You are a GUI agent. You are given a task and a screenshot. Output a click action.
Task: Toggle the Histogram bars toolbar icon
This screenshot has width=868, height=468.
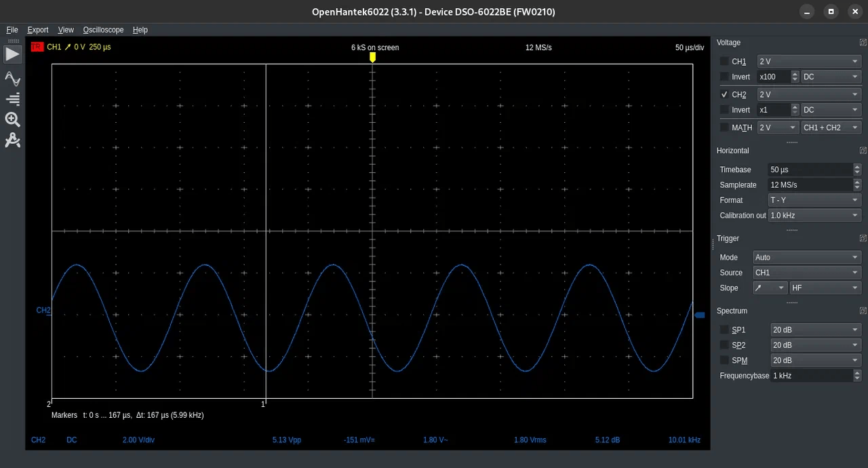point(13,99)
